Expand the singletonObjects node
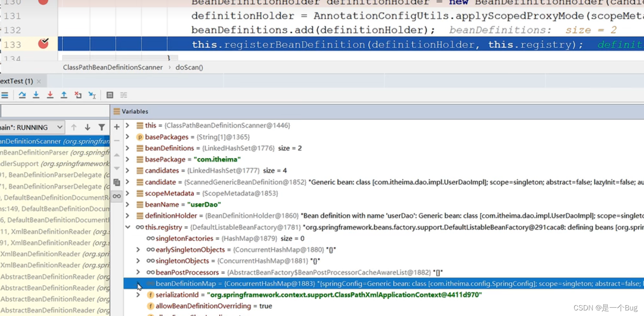Viewport: 644px width, 316px height. (x=138, y=261)
